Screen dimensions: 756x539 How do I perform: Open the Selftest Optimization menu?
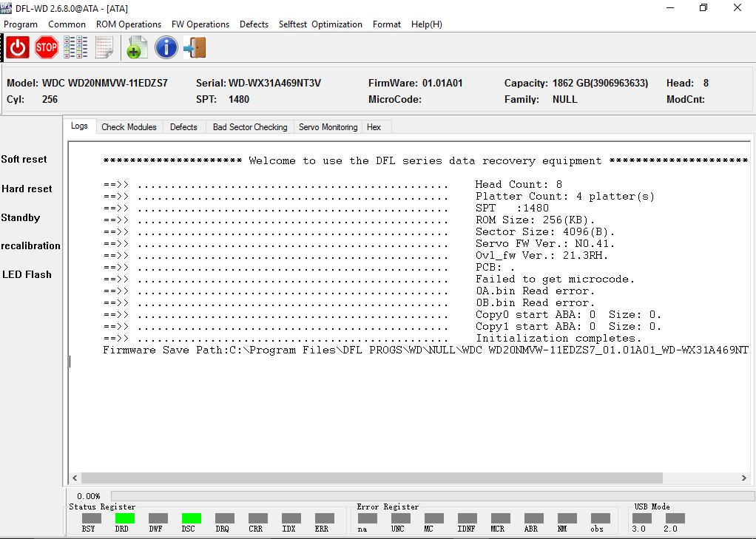coord(320,24)
